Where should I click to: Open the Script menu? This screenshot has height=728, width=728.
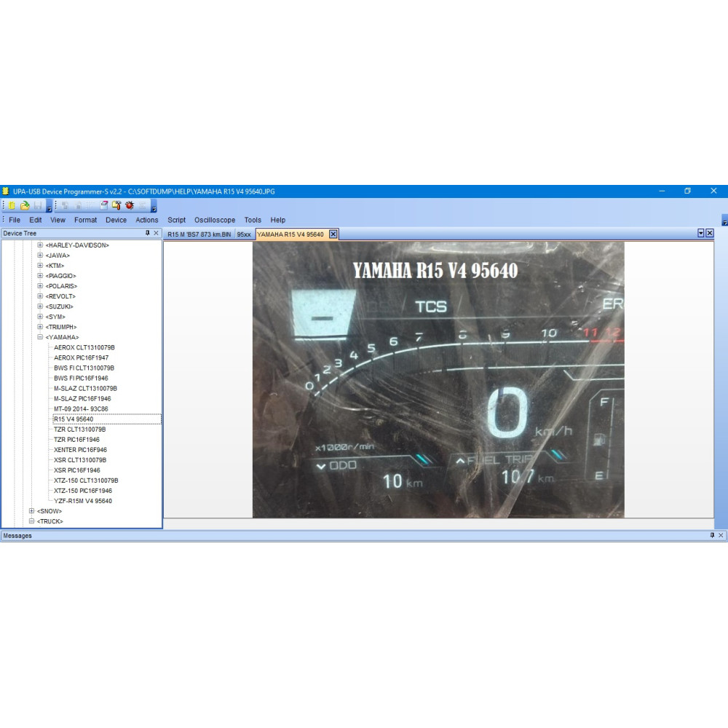pyautogui.click(x=176, y=220)
